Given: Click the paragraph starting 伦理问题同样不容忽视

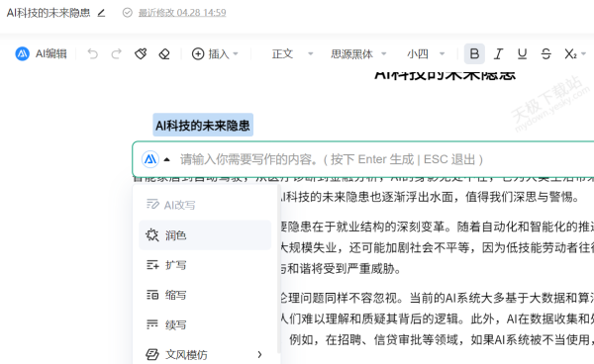Looking at the screenshot, I should coord(438,298).
